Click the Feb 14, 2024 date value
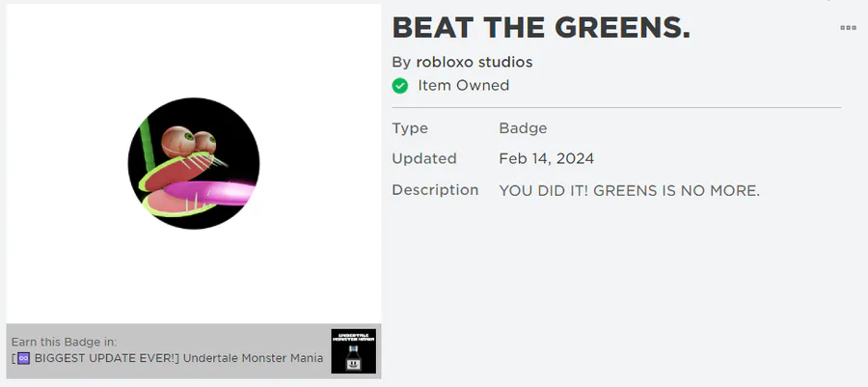This screenshot has height=387, width=868. pyautogui.click(x=547, y=159)
